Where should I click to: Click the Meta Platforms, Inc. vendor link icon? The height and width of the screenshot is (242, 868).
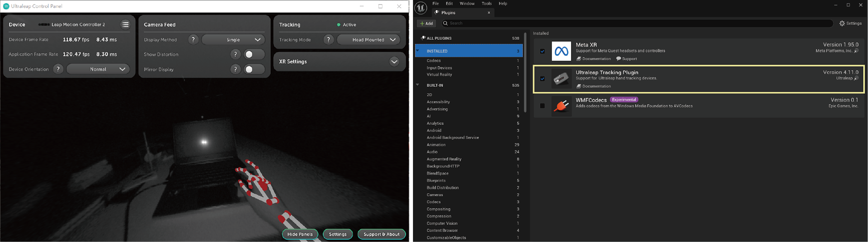click(856, 51)
